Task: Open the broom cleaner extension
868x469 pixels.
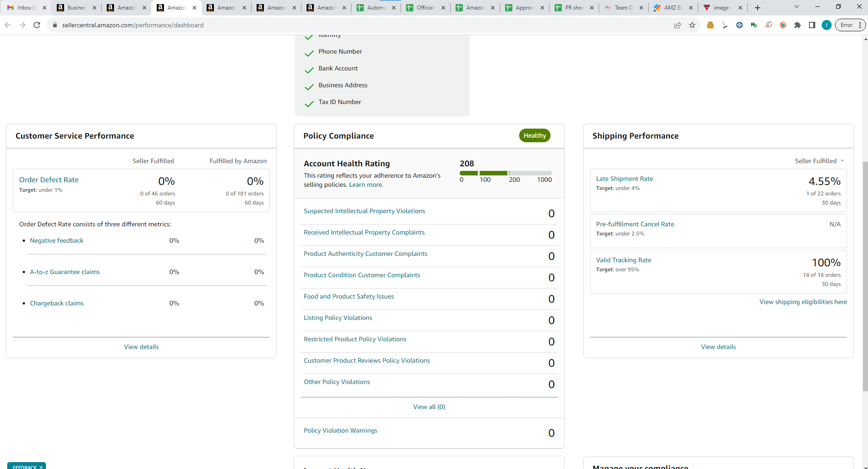Action: click(725, 25)
